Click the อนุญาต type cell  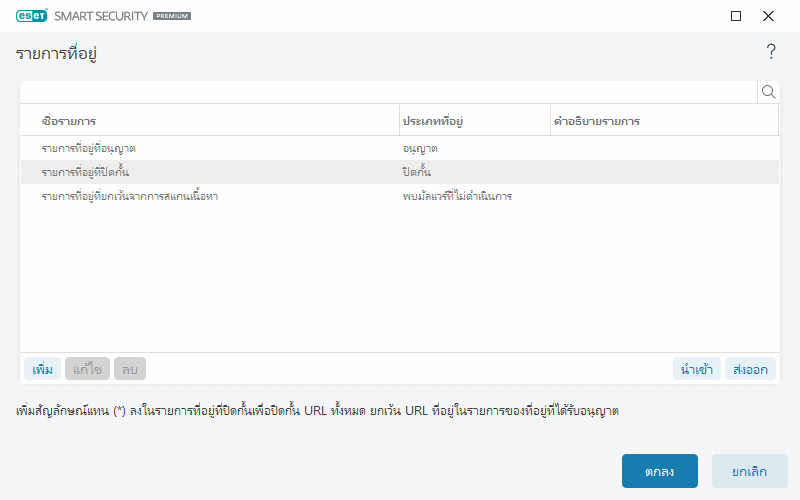[420, 148]
